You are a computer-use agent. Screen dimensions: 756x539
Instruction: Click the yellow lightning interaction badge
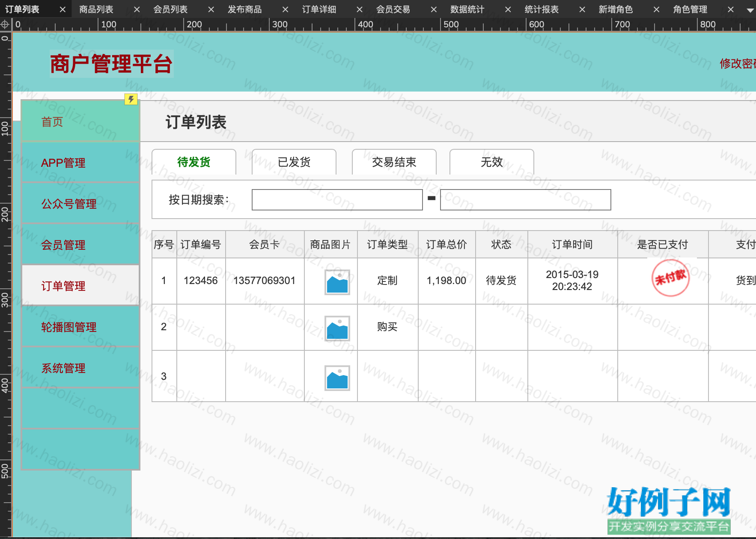point(131,99)
